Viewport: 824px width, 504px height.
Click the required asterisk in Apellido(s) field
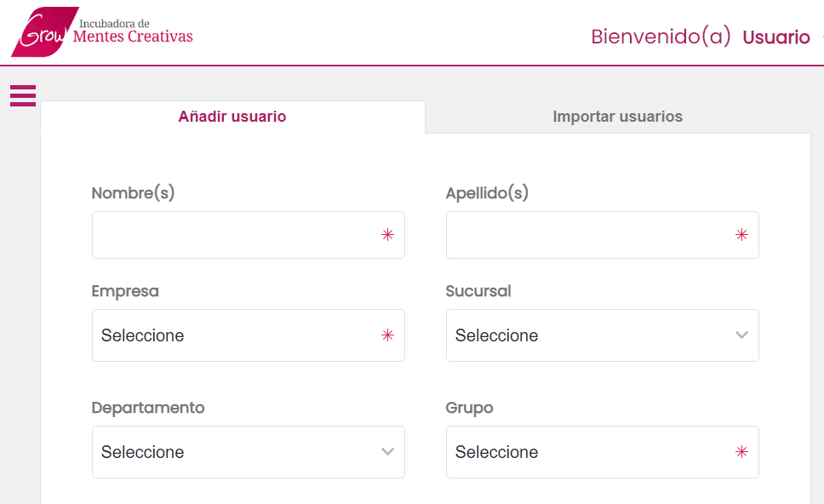[x=741, y=235]
